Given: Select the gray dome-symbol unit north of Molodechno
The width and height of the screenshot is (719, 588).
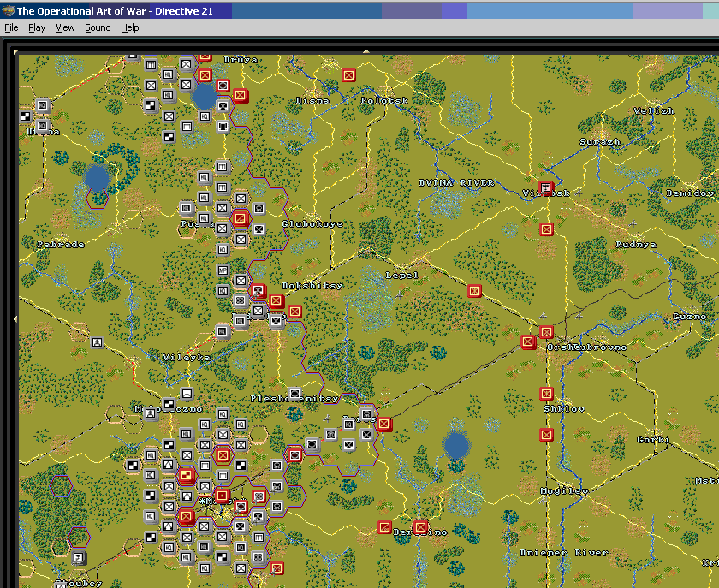Looking at the screenshot, I should tap(187, 394).
